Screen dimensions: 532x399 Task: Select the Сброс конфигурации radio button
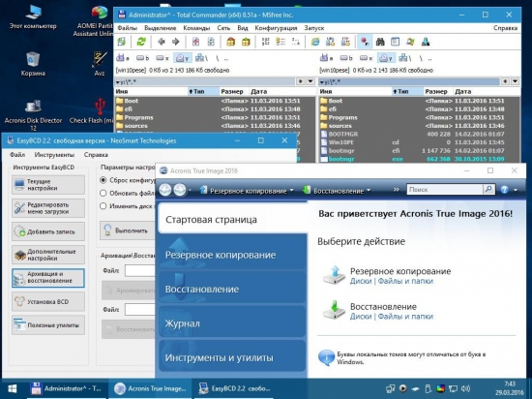click(x=103, y=180)
